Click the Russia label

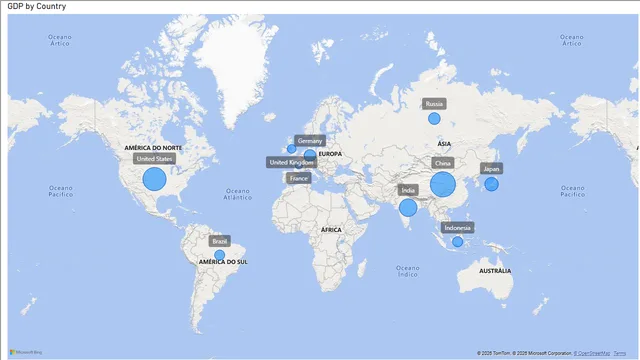(x=434, y=104)
